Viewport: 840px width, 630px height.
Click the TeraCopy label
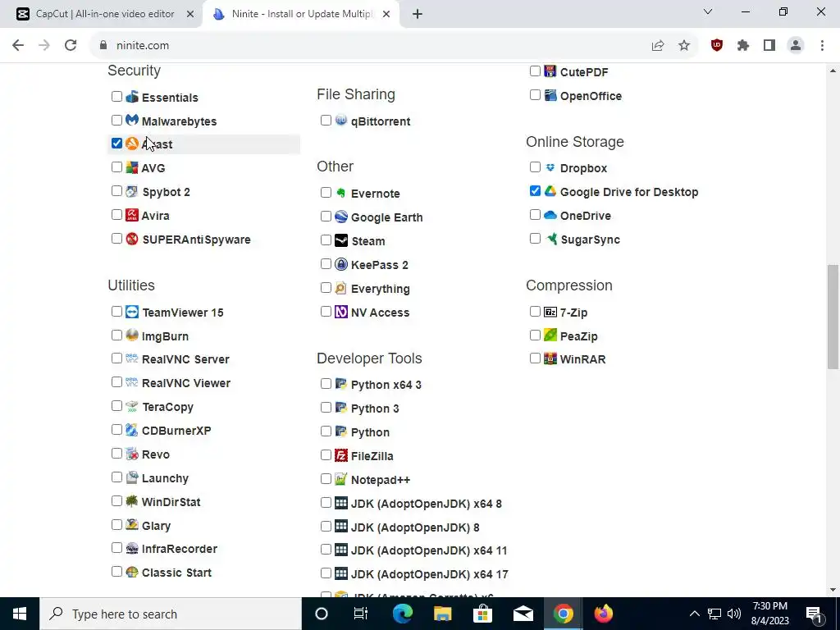(x=167, y=407)
